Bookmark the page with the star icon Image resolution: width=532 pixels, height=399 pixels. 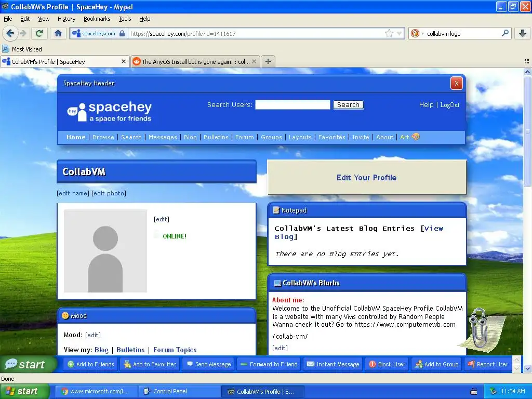click(389, 33)
